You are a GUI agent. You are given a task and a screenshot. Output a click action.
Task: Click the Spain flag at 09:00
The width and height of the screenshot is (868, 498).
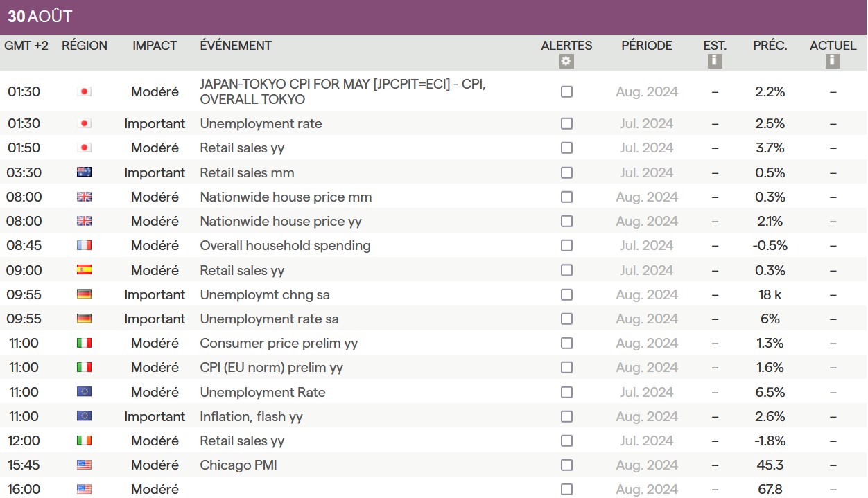tap(84, 270)
